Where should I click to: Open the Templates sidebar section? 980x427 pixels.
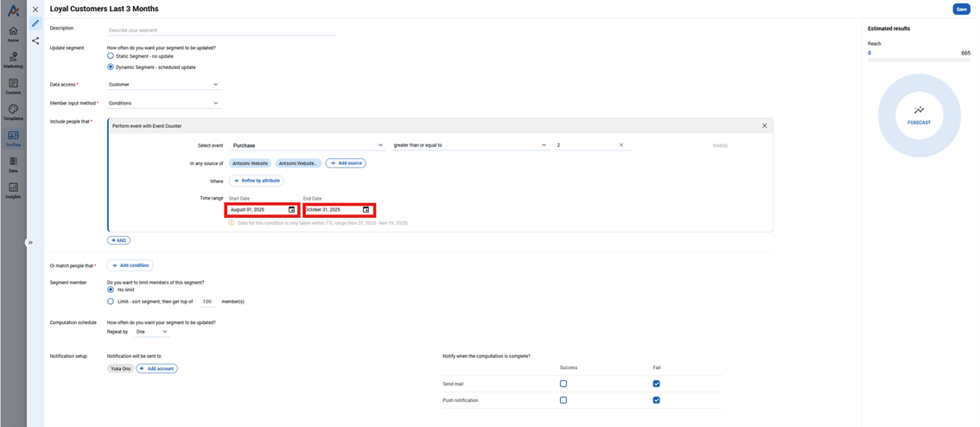(x=13, y=112)
